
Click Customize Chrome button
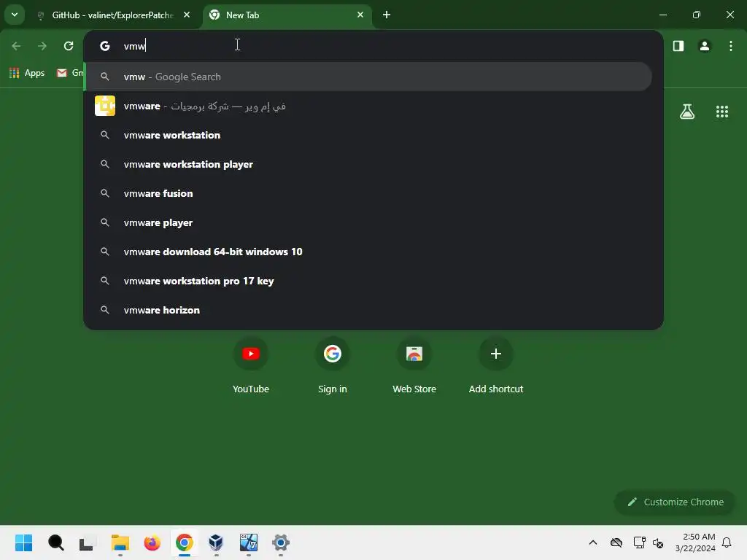(x=675, y=502)
